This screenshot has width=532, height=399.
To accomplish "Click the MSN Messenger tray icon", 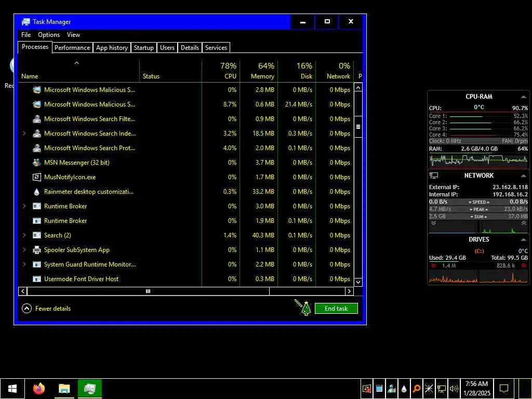I will (x=392, y=389).
